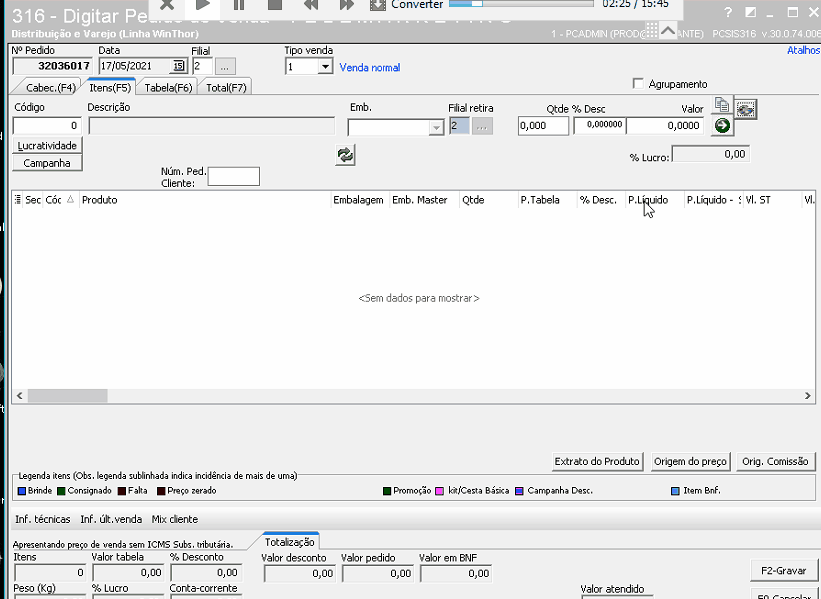The image size is (821, 599).
Task: Click the P.Tabela column header
Action: 547,199
